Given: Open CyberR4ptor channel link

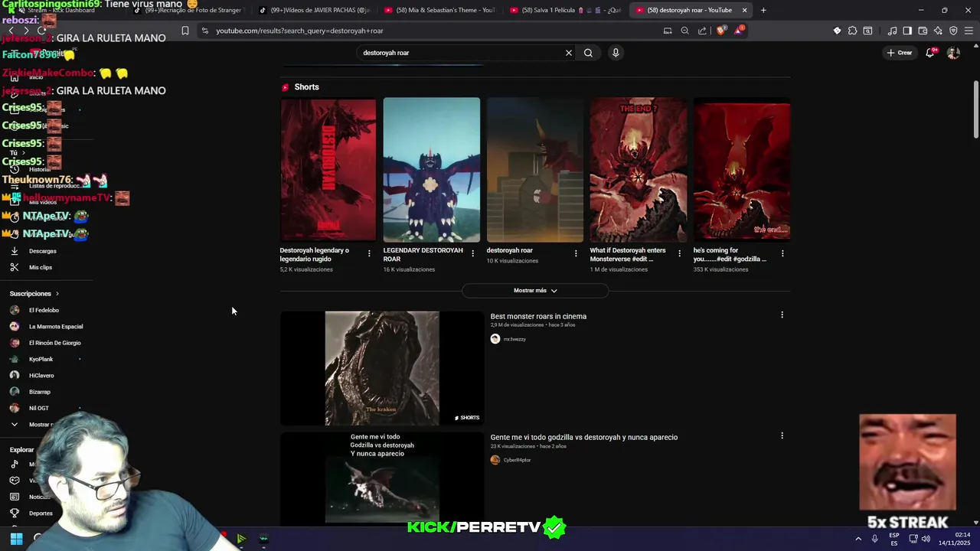Looking at the screenshot, I should pos(517,460).
